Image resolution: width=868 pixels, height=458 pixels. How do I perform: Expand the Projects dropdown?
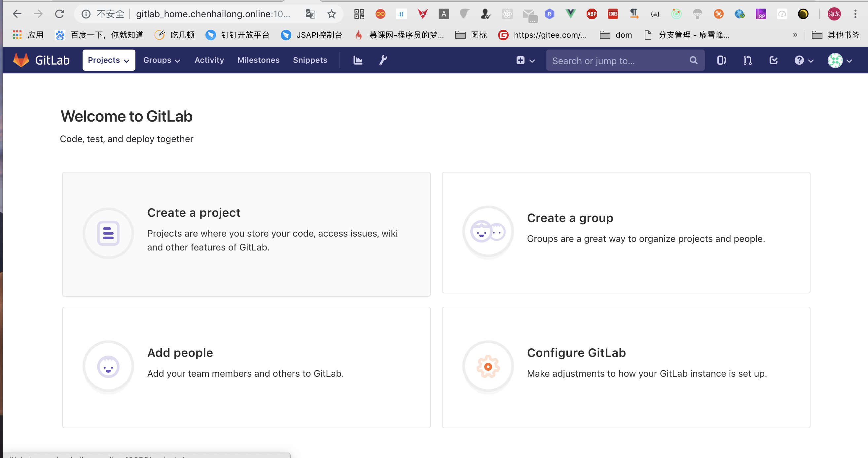tap(108, 60)
